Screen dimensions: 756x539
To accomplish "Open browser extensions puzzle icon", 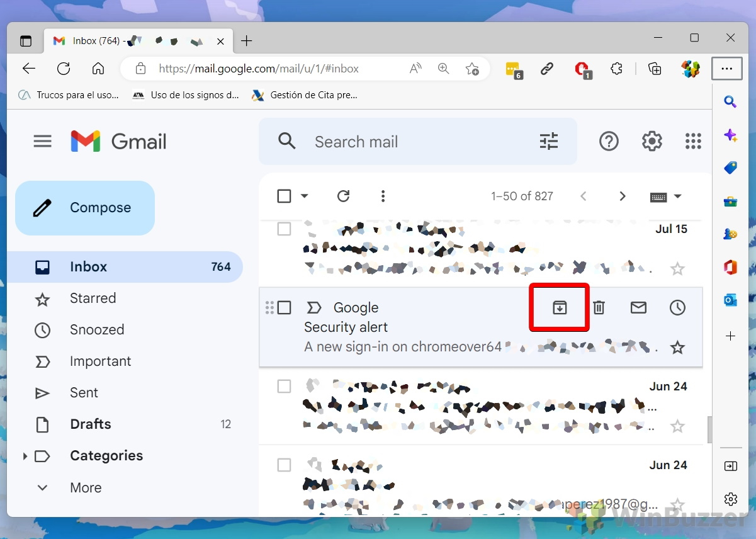I will pos(616,69).
